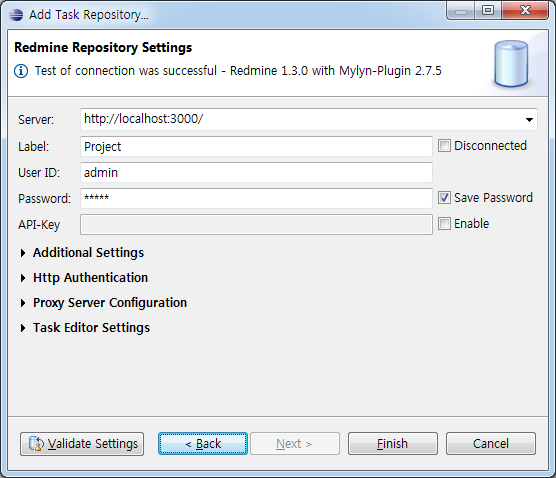Click the Validate Settings button

pyautogui.click(x=82, y=444)
